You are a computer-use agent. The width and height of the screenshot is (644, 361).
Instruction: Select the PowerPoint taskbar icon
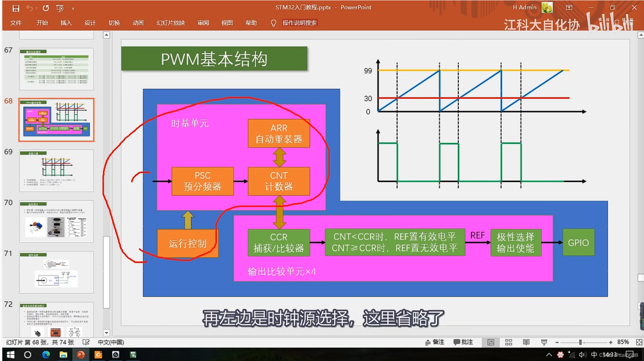(x=80, y=355)
